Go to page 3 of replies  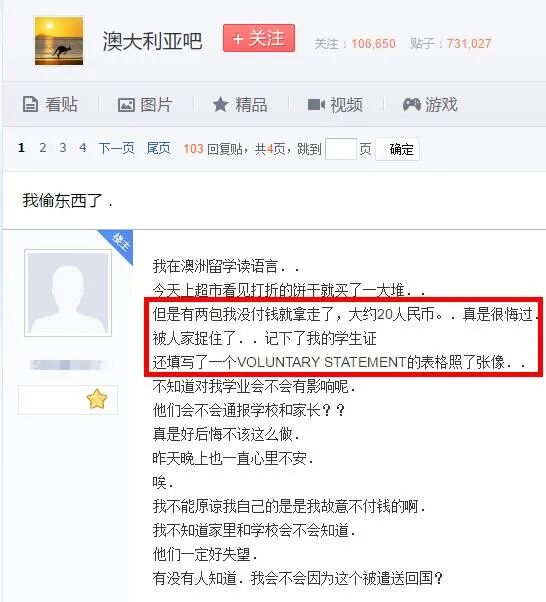pos(63,148)
